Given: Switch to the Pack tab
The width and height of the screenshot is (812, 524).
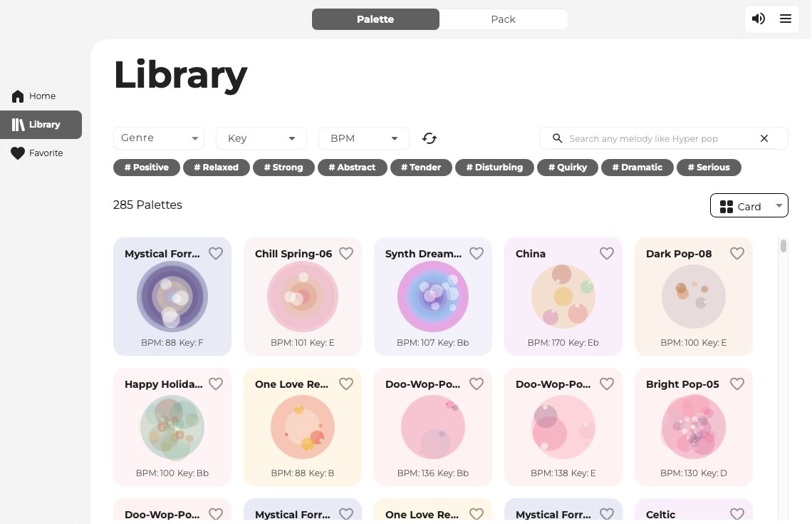Looking at the screenshot, I should click(x=503, y=19).
